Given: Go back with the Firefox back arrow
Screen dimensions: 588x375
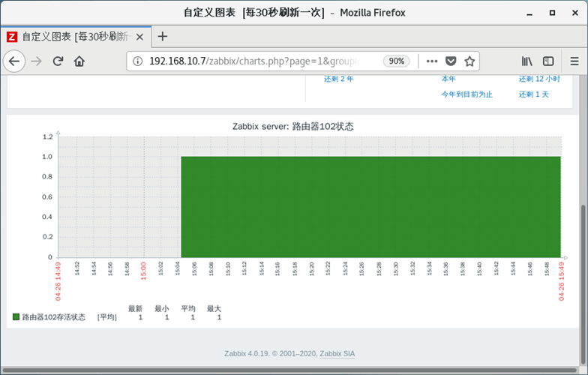Looking at the screenshot, I should 13,61.
